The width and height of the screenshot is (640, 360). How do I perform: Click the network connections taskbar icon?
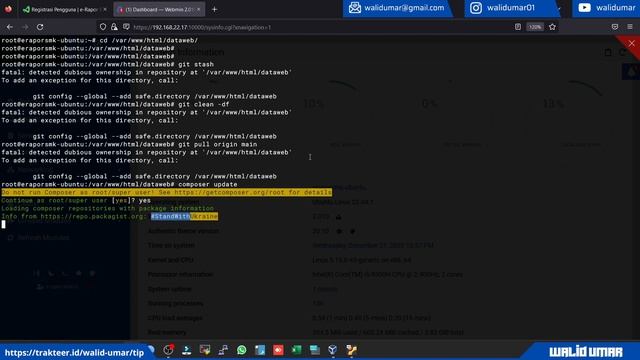click(223, 350)
